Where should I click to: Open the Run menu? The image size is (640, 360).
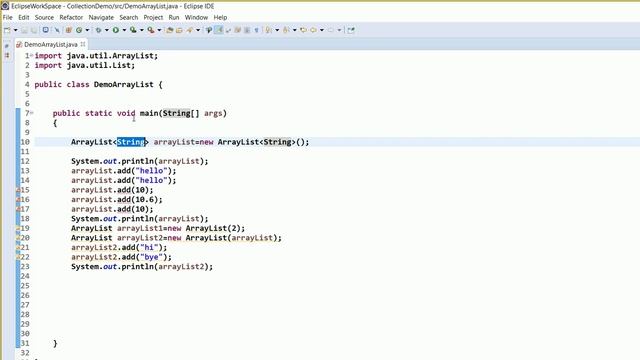coord(174,18)
